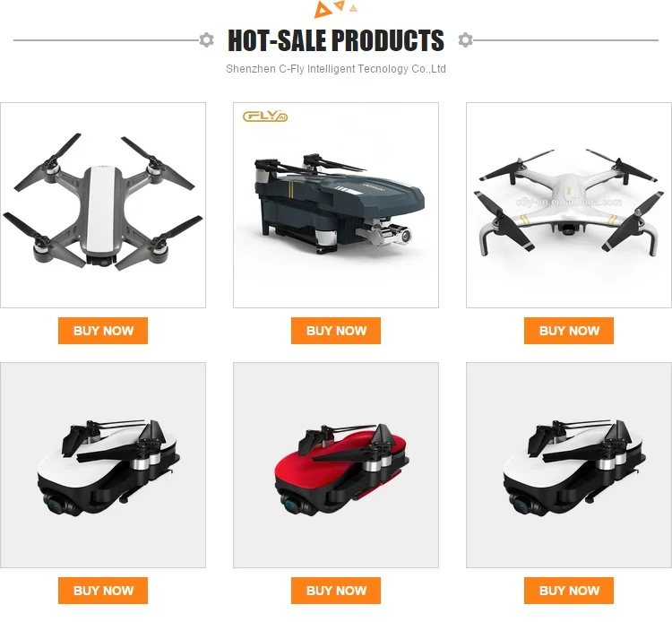Viewport: 672px width, 622px height.
Task: Click BUY NOW under the white landing-gear drone
Action: (x=569, y=331)
